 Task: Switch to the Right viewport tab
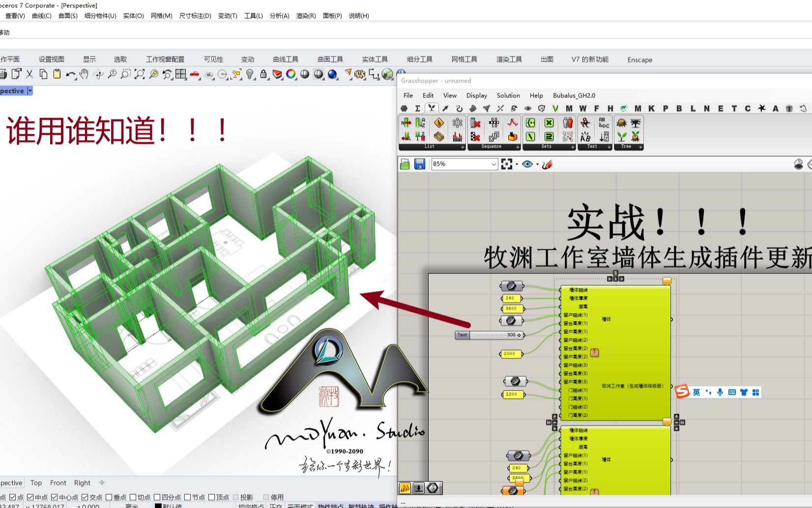coord(82,483)
